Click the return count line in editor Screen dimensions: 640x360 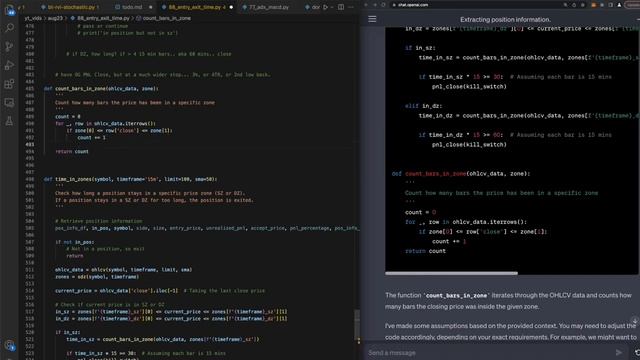72,151
